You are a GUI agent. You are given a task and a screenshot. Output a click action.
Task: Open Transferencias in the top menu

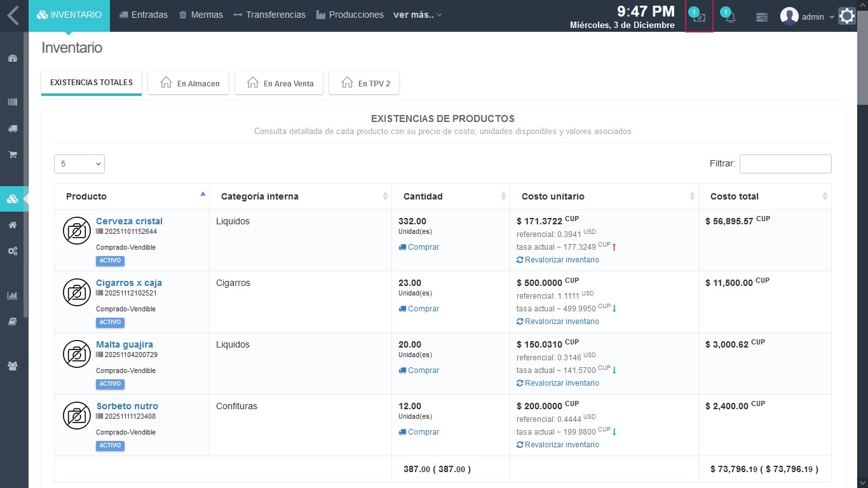269,15
